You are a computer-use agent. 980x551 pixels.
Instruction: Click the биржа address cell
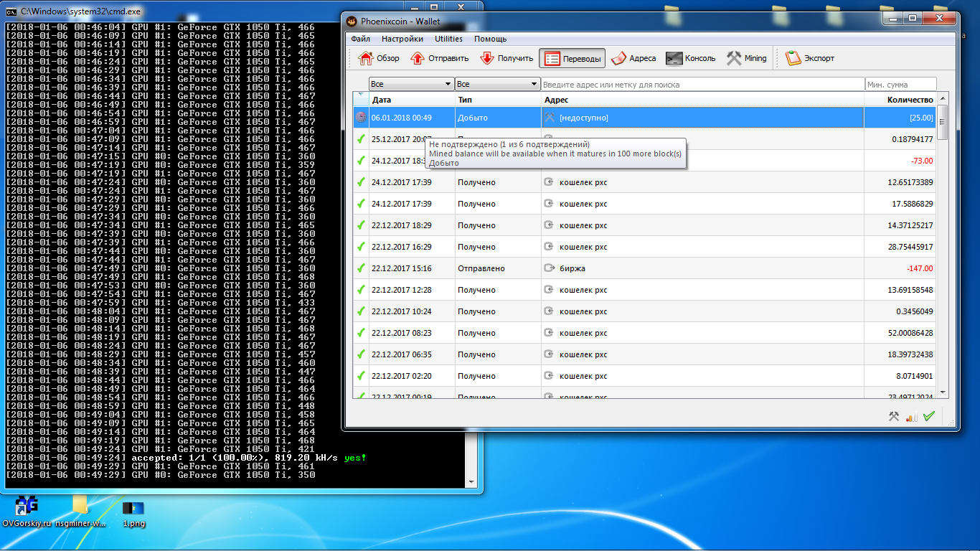702,268
